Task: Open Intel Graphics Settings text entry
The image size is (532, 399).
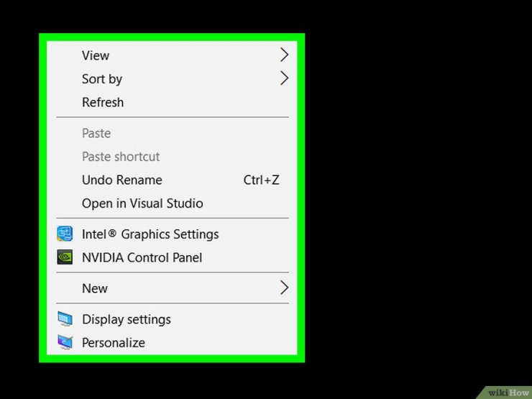Action: point(150,234)
